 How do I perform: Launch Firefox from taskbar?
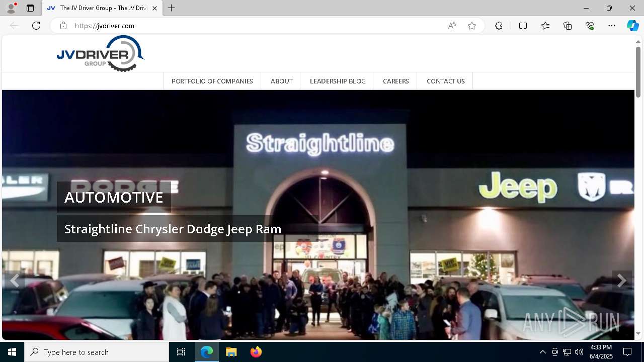[x=256, y=352]
